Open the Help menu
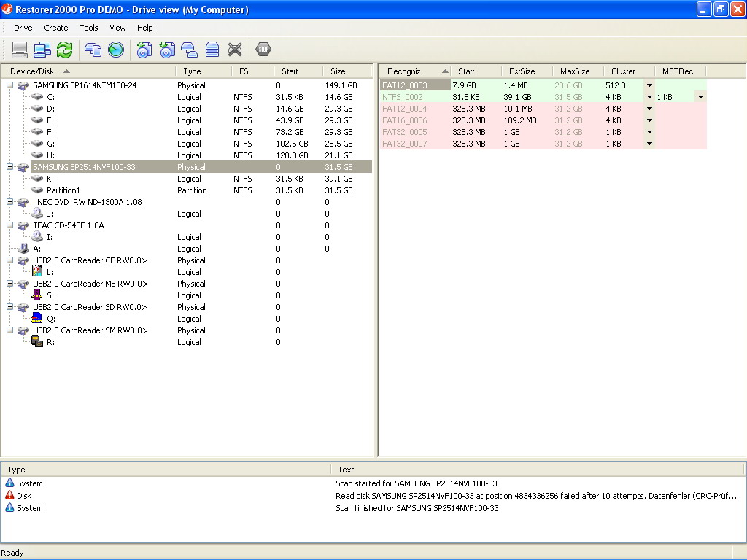 [145, 28]
